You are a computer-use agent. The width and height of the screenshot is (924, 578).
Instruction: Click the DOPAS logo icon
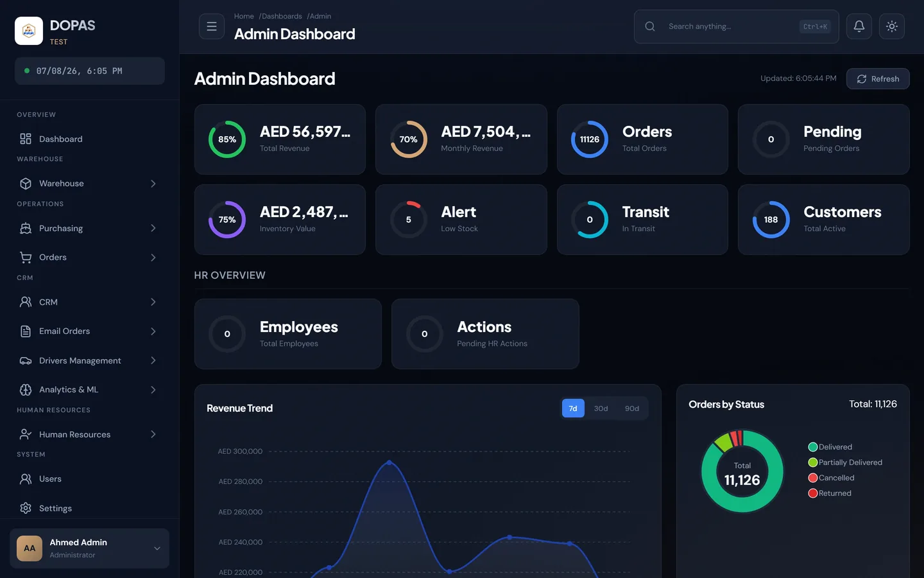point(29,31)
